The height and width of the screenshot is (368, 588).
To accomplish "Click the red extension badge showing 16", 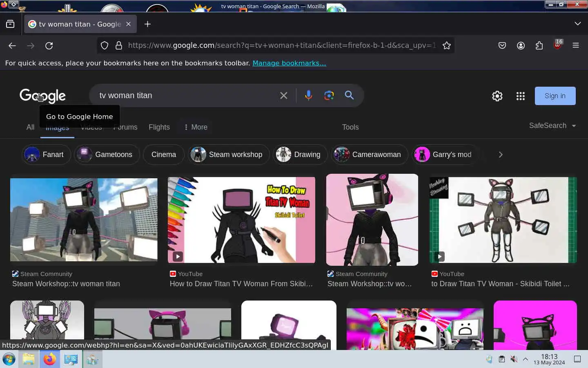I will [x=558, y=44].
